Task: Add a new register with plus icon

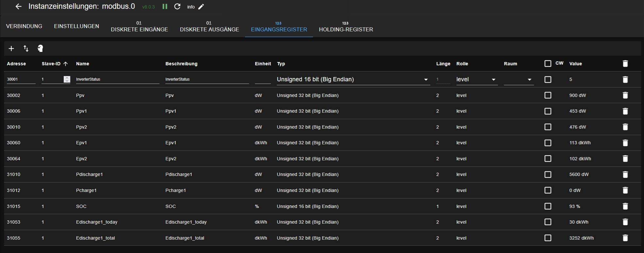Action: [x=11, y=49]
